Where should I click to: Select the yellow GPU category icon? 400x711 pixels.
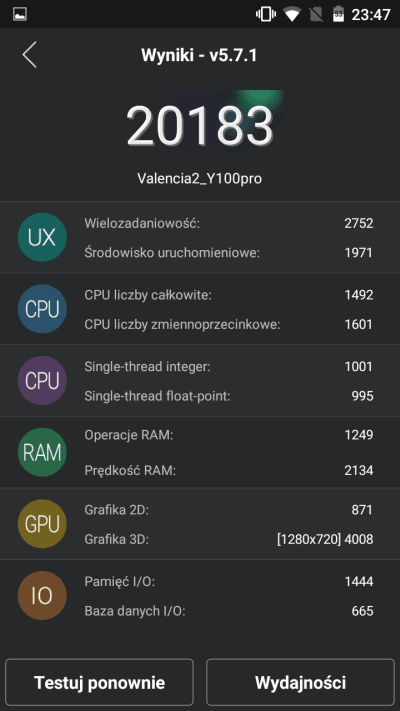coord(42,524)
